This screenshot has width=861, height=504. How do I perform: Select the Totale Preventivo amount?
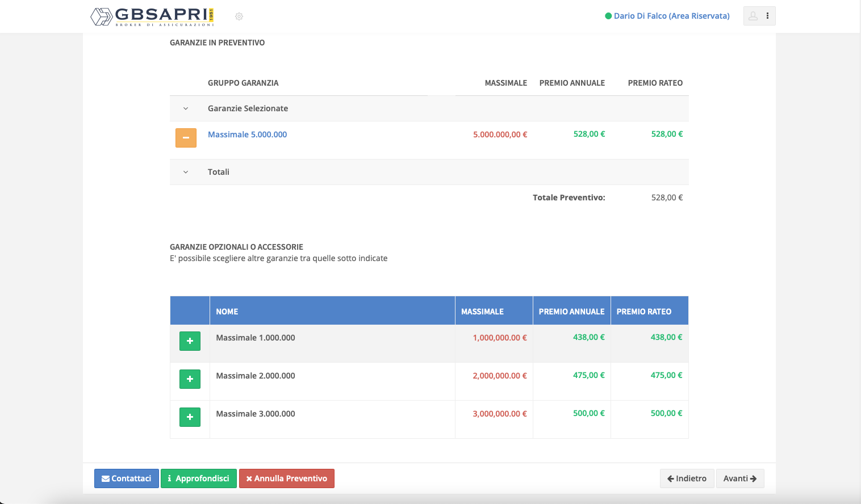(667, 198)
